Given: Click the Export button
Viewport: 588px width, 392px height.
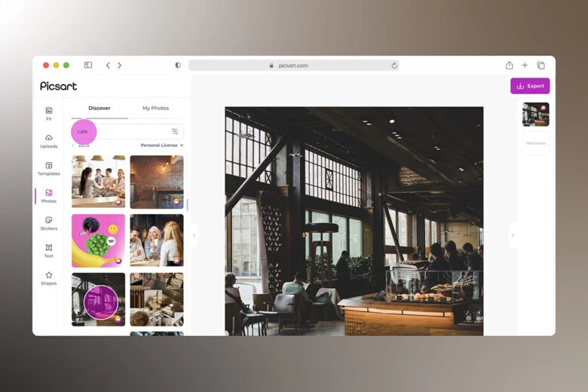Looking at the screenshot, I should click(x=530, y=86).
